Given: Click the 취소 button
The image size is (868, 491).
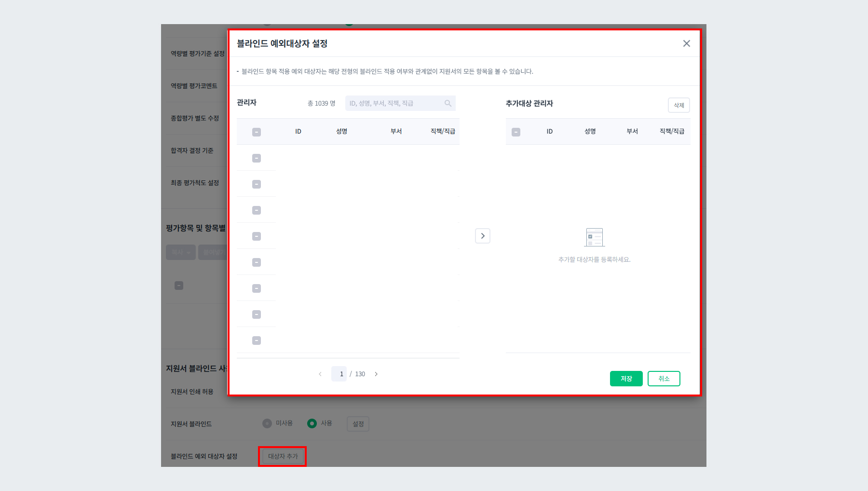Looking at the screenshot, I should (x=664, y=379).
